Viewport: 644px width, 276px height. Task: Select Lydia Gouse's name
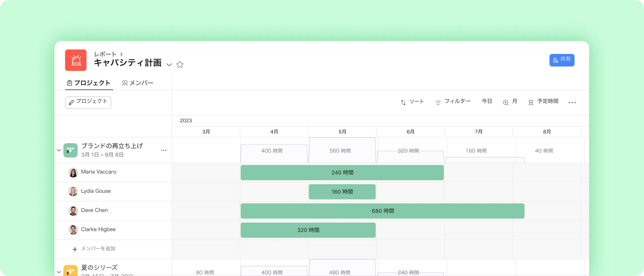(96, 191)
